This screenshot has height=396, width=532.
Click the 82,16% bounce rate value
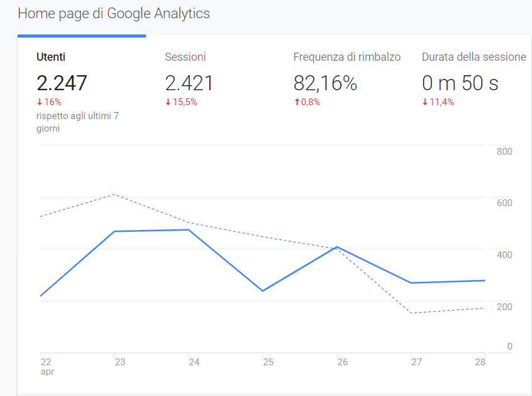click(325, 83)
